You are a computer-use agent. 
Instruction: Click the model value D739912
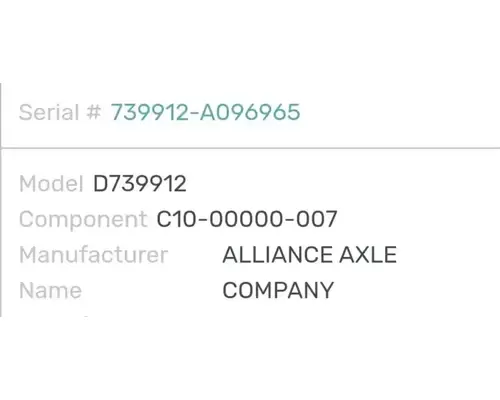140,184
